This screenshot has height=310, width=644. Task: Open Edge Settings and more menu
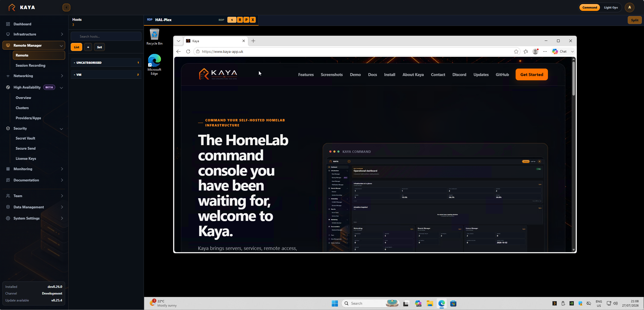click(545, 51)
